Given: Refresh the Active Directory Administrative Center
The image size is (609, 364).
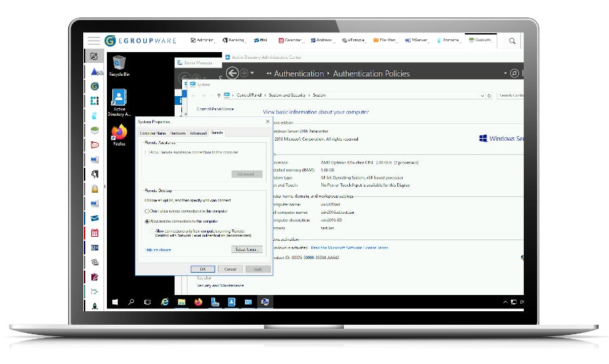Looking at the screenshot, I should [x=514, y=73].
